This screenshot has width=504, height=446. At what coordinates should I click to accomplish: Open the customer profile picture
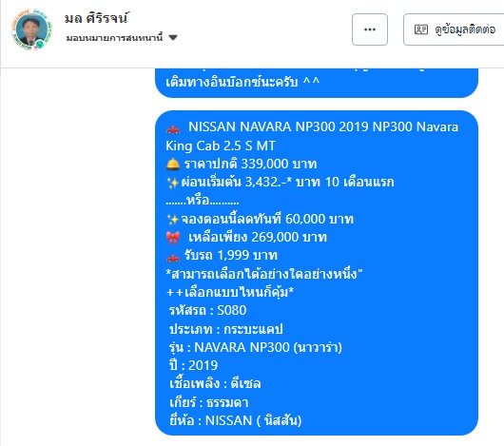click(31, 29)
